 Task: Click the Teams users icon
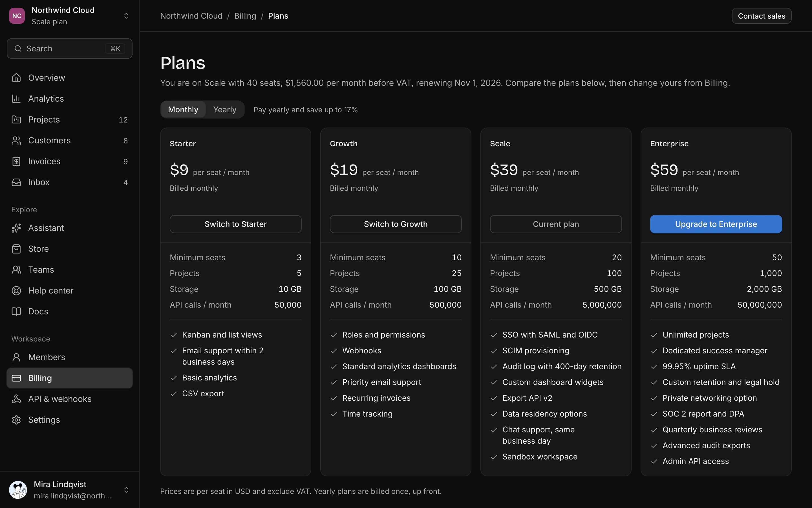click(16, 270)
